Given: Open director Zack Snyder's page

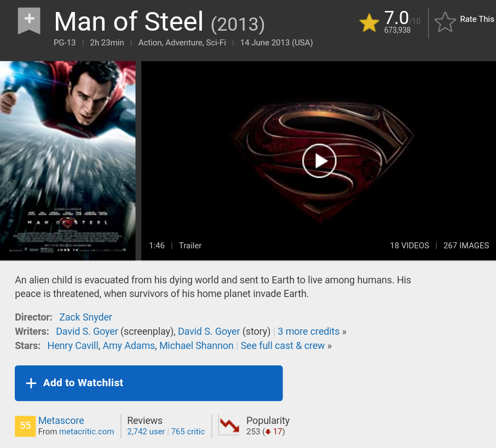Looking at the screenshot, I should 85,317.
